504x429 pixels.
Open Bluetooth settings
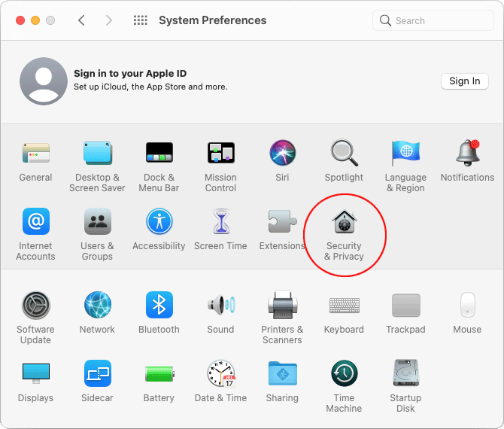coord(159,305)
